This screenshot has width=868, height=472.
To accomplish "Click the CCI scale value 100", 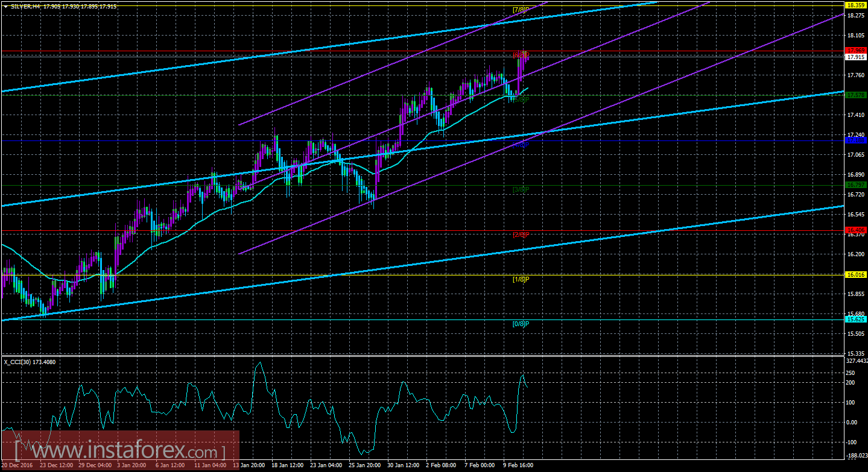I will 851,402.
